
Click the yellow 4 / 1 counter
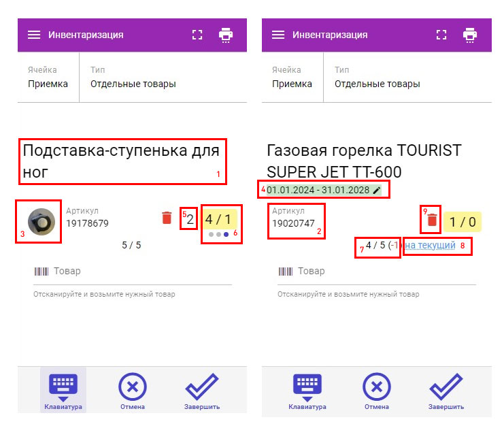[x=218, y=219]
